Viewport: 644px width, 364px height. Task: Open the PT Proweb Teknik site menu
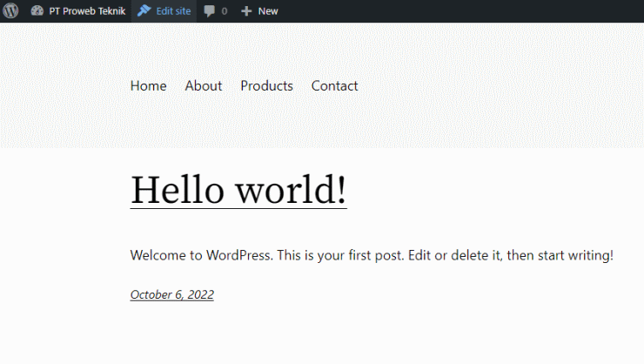pos(78,11)
